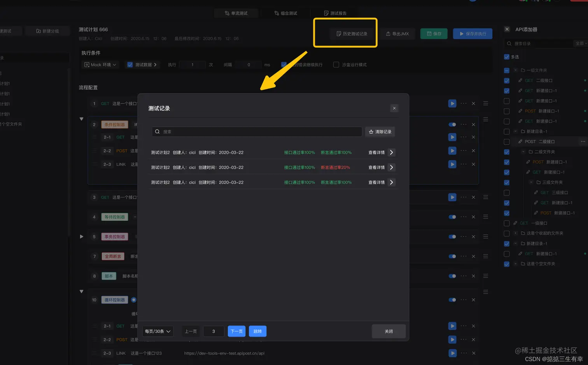The height and width of the screenshot is (365, 588).
Task: Toggle the 多选 checkbox
Action: point(507,57)
